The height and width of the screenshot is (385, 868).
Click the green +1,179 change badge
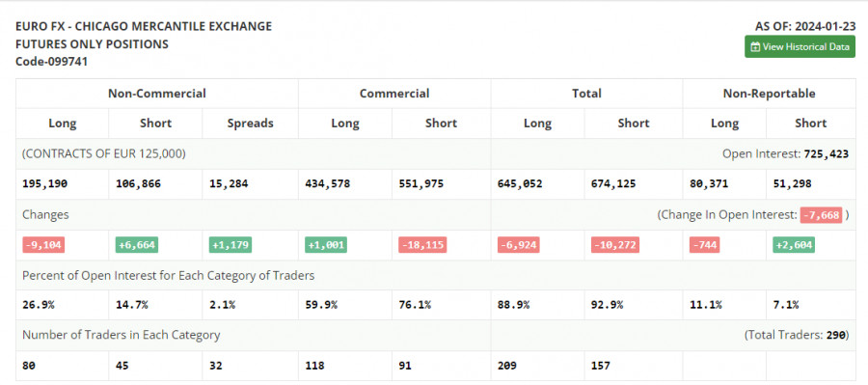click(231, 245)
